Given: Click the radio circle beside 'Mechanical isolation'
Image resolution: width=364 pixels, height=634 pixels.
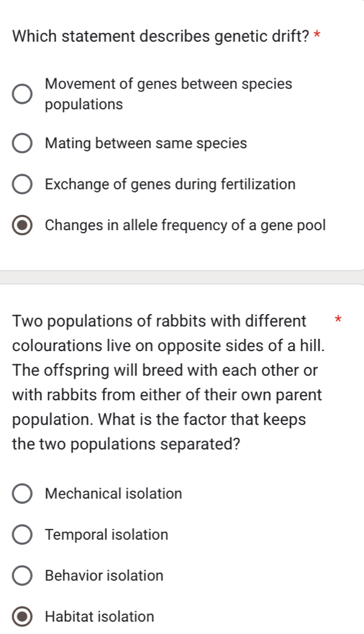Looking at the screenshot, I should pos(22,493).
